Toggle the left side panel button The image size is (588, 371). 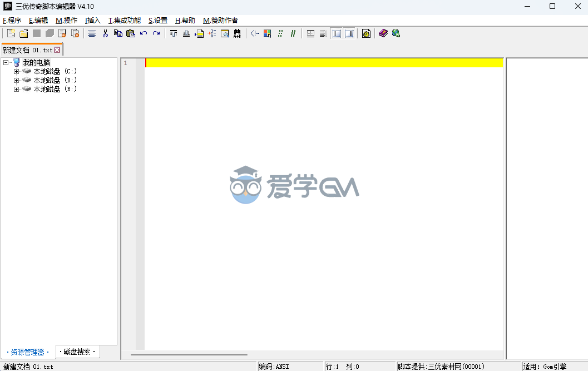click(x=337, y=33)
